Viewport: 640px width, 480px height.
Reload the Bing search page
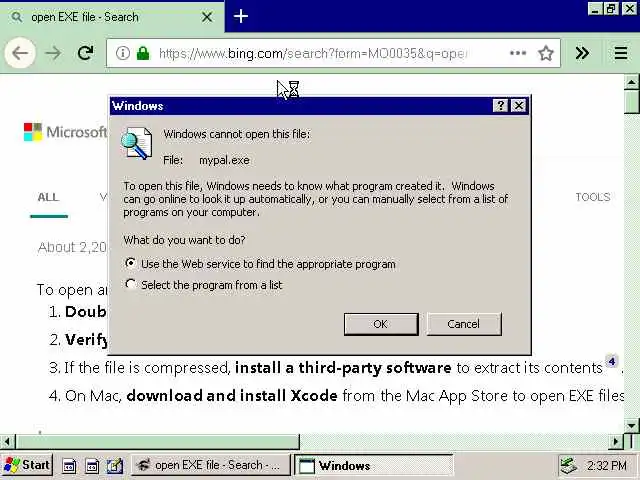pos(85,53)
